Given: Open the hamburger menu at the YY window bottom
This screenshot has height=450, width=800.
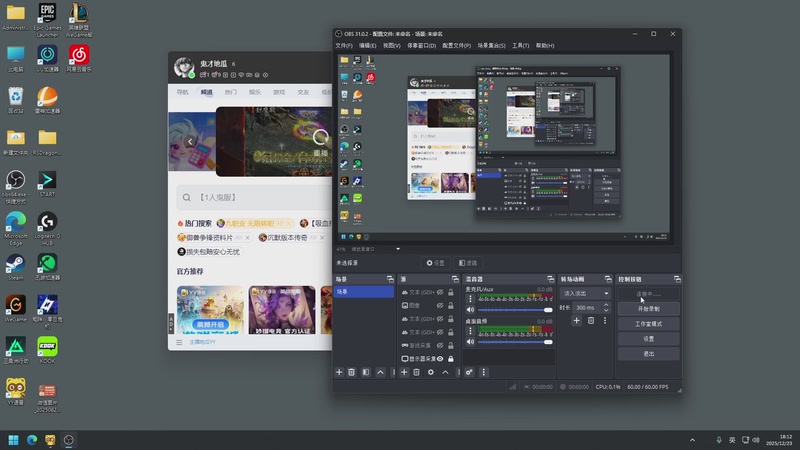Looking at the screenshot, I should 179,342.
